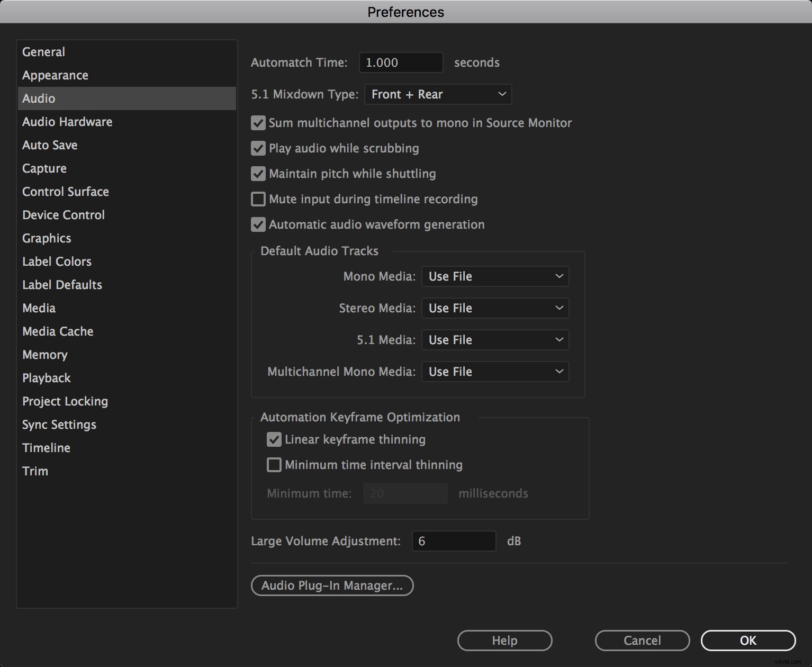This screenshot has height=667, width=812.
Task: Switch to the Audio Hardware section
Action: [67, 122]
